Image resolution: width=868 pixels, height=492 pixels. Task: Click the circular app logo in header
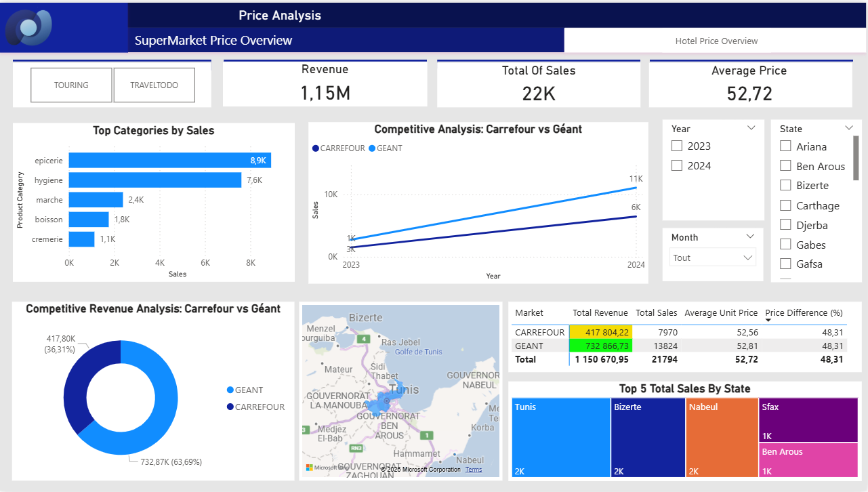click(29, 27)
